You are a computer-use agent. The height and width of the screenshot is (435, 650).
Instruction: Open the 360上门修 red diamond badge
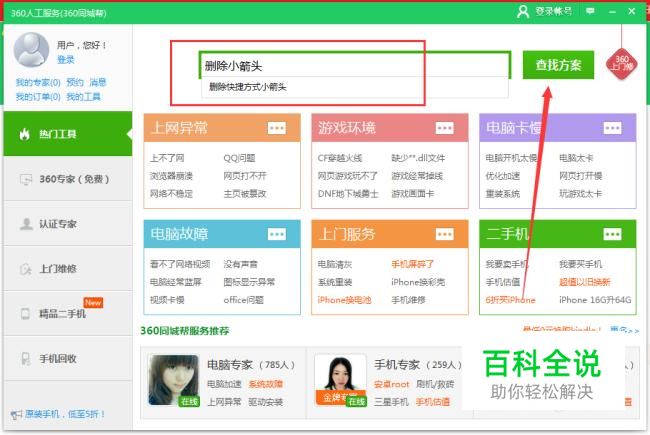(x=621, y=63)
